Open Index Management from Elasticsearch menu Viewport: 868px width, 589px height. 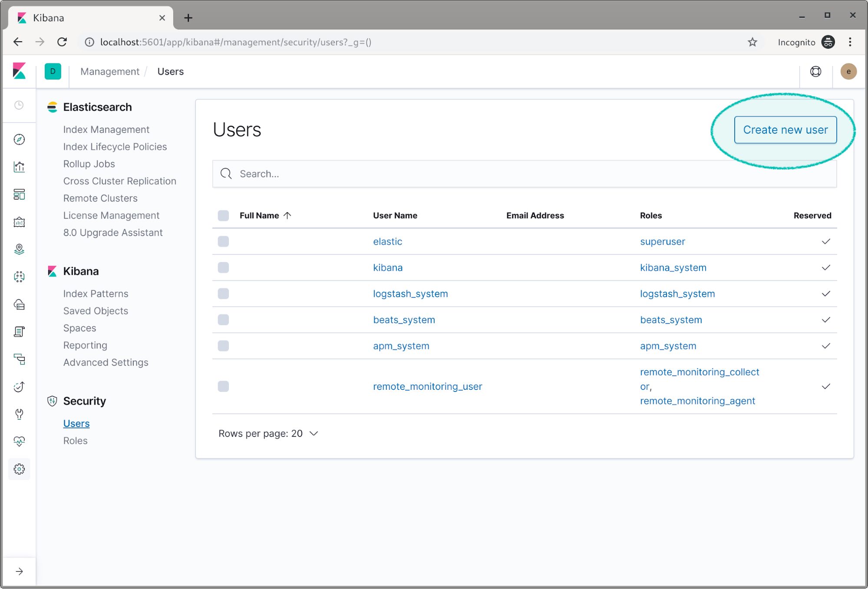pos(106,129)
